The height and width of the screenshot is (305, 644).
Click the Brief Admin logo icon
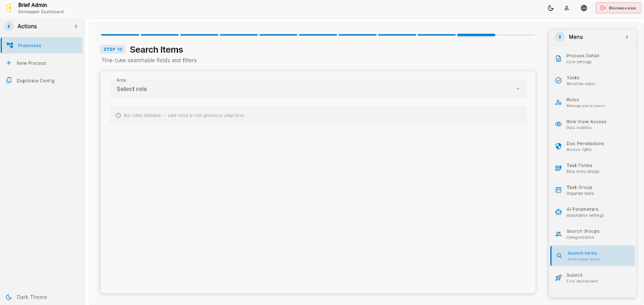[x=8, y=8]
